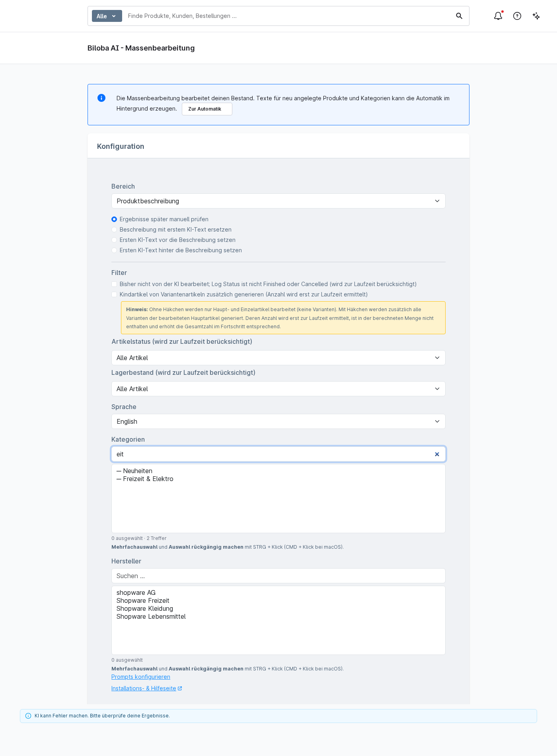Enable 'Bisher nicht von der KI bearbeitet' filter
This screenshot has height=756, width=557.
pos(114,284)
